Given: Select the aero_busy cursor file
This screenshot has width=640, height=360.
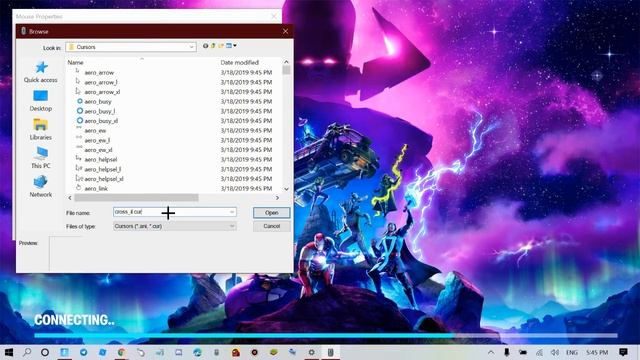Looking at the screenshot, I should tap(98, 102).
